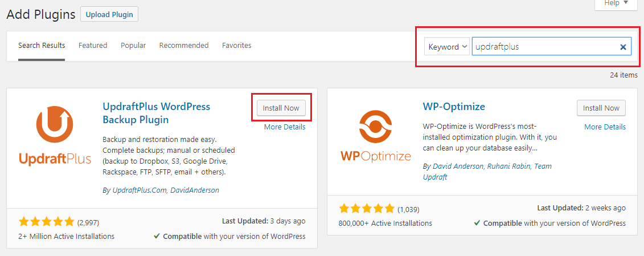Click the 2+ Million Active Installations text
644x256 pixels.
[67, 236]
